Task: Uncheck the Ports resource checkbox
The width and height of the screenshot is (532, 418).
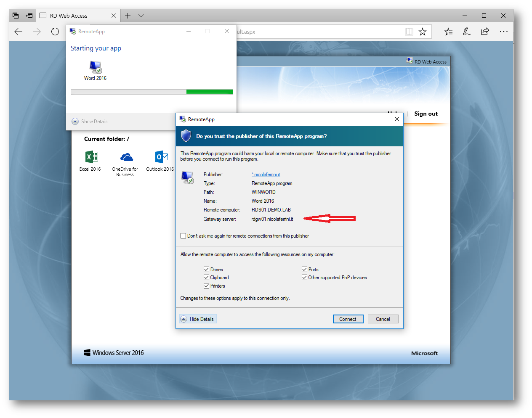Action: click(304, 270)
